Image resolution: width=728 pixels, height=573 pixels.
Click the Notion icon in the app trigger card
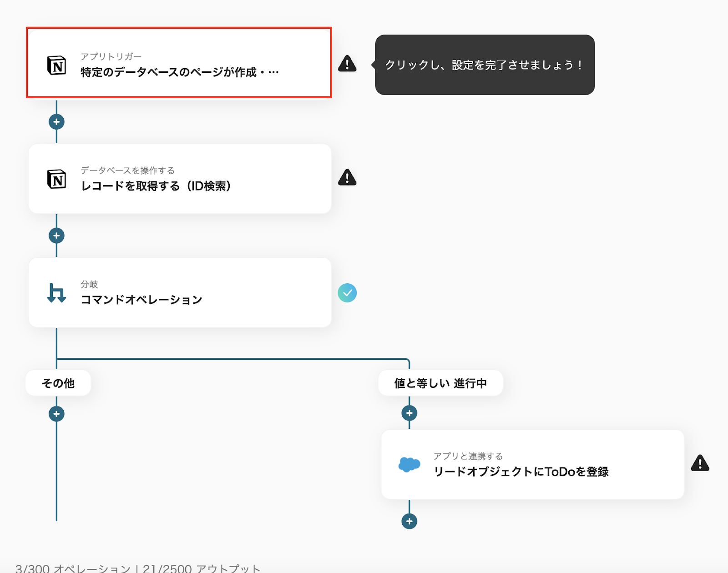[x=56, y=65]
